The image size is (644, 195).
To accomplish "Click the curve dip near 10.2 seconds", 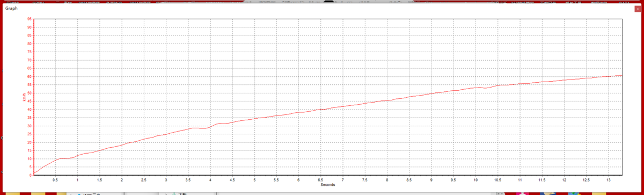I will coord(485,88).
